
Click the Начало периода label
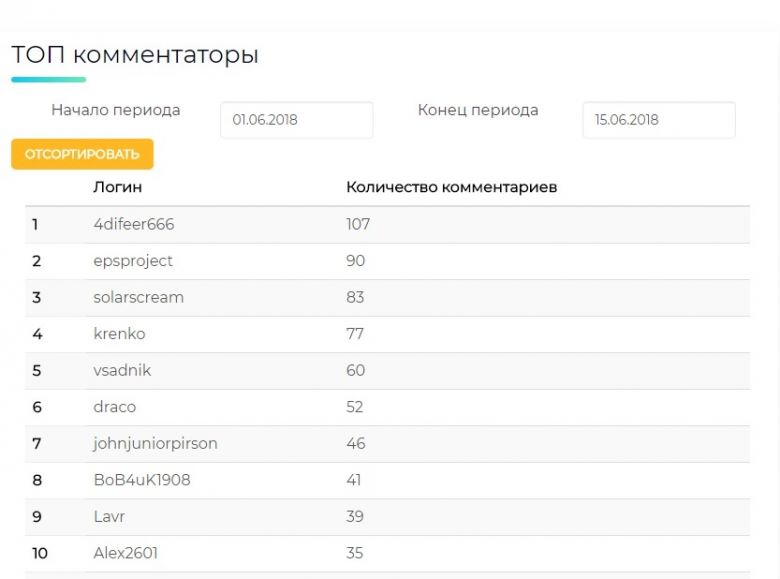point(115,110)
